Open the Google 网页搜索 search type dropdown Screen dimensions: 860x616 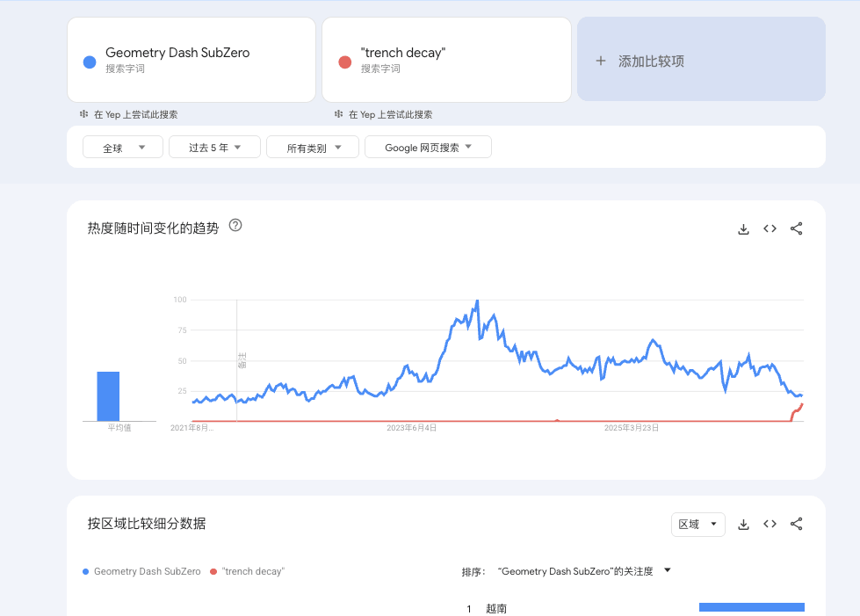tap(428, 147)
